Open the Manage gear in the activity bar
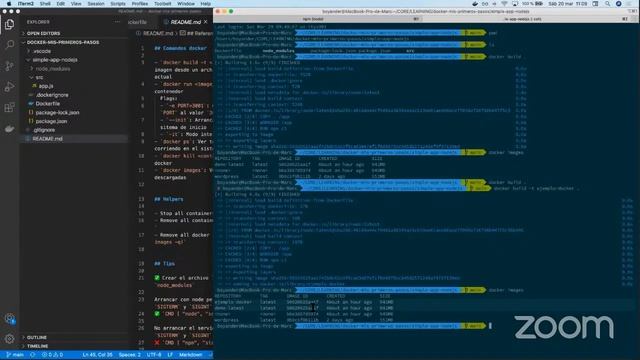The image size is (640, 360). coord(9,338)
